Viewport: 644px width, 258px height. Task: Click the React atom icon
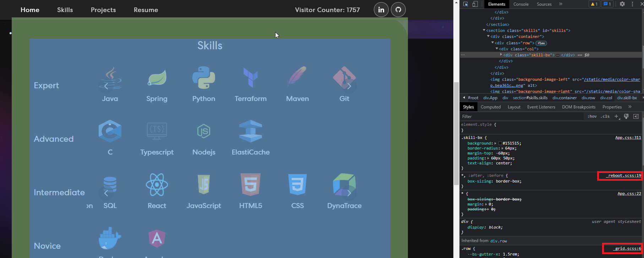point(157,185)
